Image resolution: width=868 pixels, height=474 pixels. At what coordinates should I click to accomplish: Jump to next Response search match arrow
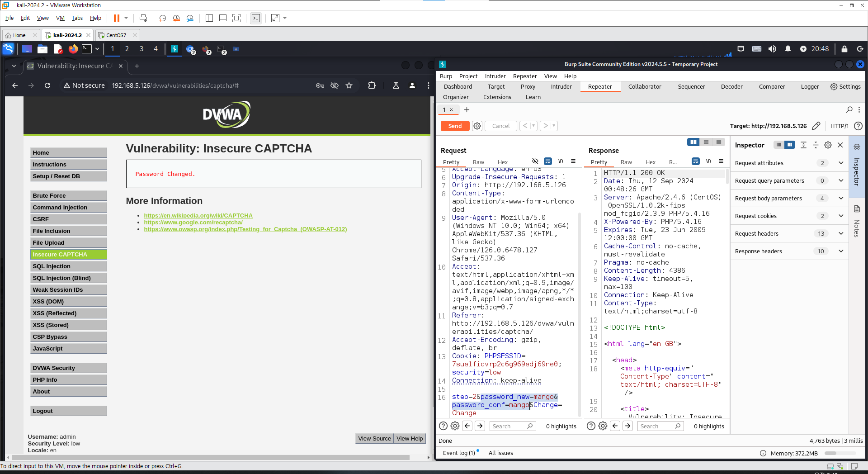(x=627, y=426)
